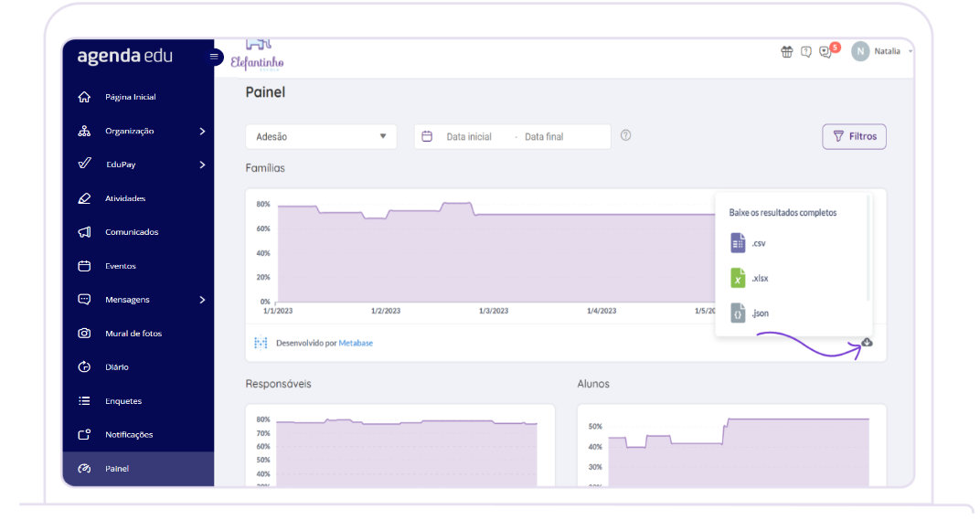The image size is (980, 520).
Task: Expand the Mensagens submenu
Action: click(202, 300)
